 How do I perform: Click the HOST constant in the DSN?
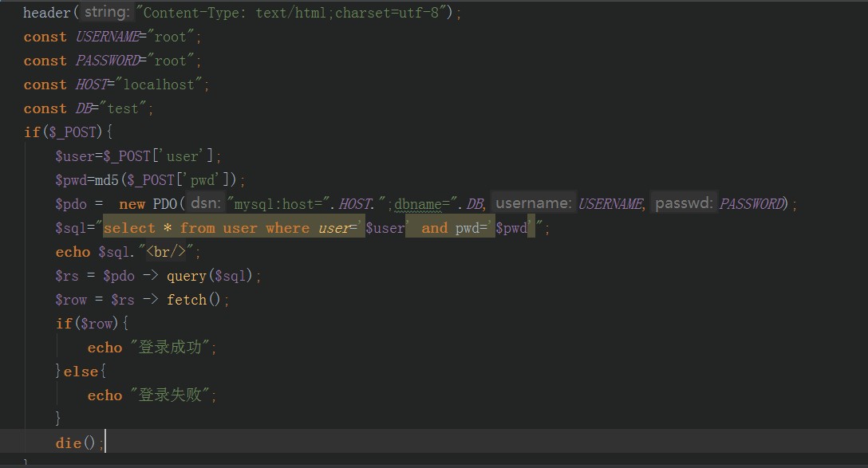[355, 204]
